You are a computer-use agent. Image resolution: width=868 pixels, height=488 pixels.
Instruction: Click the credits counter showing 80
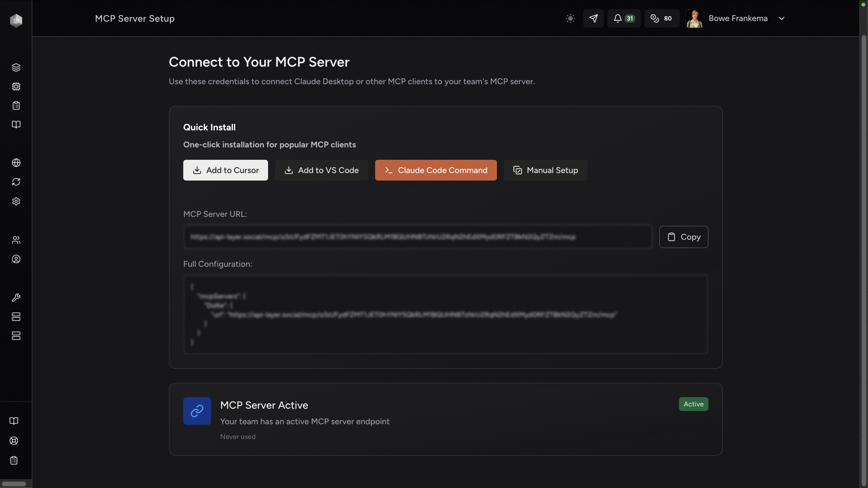pyautogui.click(x=661, y=18)
